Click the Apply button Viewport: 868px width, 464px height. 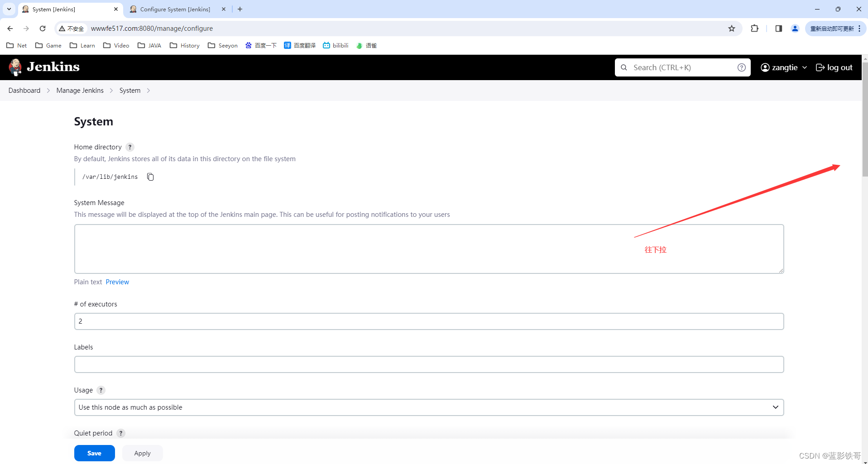[x=143, y=453]
